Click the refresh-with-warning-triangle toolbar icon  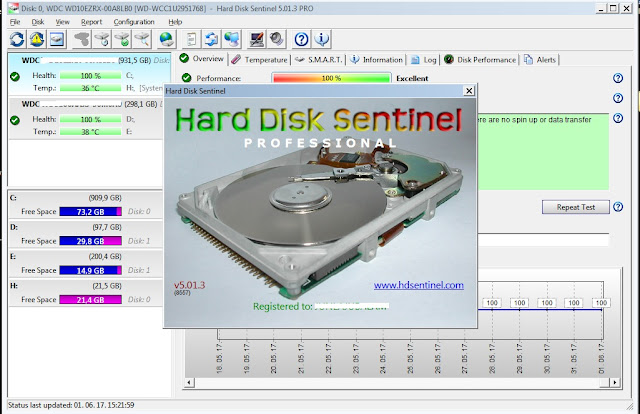click(x=36, y=40)
